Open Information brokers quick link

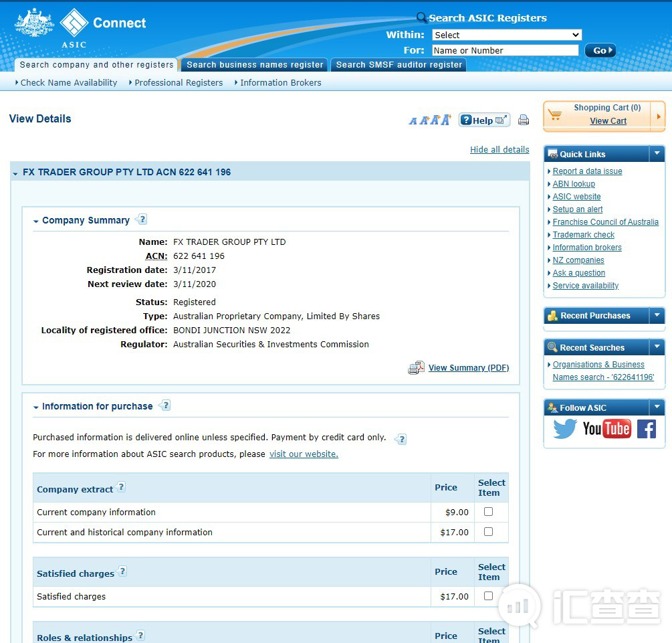click(x=586, y=247)
